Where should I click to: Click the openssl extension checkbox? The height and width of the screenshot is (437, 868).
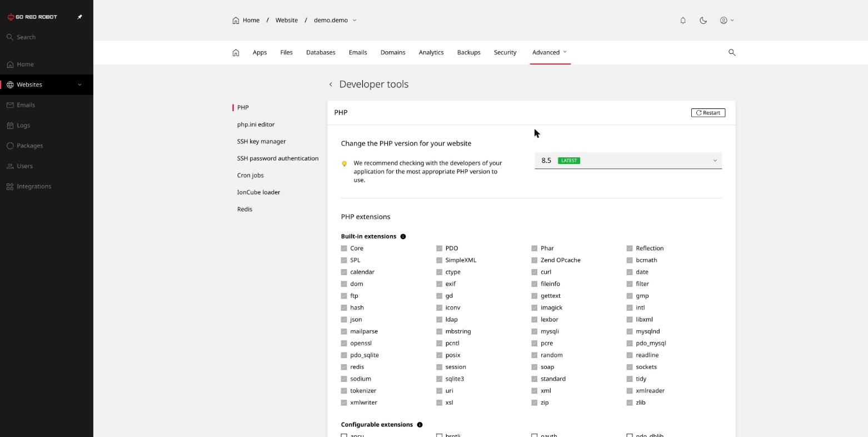point(344,343)
